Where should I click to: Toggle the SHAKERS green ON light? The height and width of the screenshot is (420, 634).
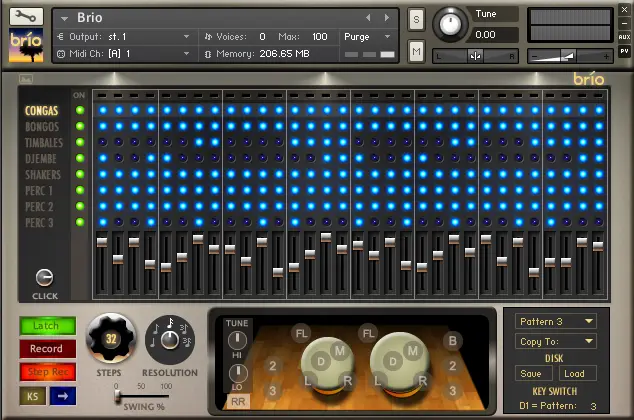pos(80,174)
